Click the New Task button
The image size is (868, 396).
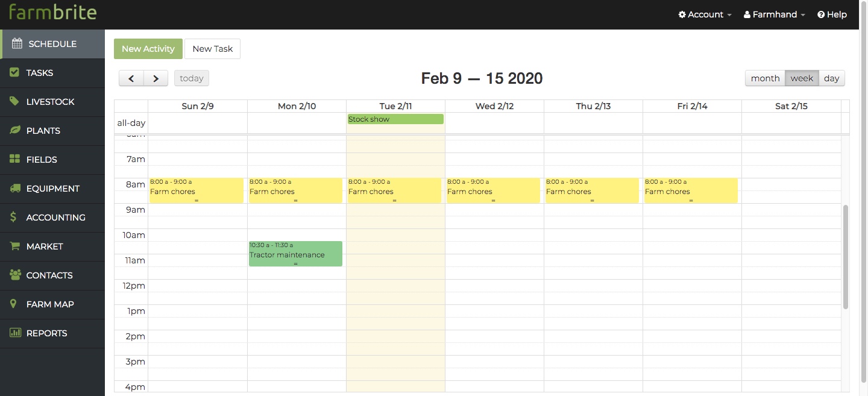click(212, 49)
